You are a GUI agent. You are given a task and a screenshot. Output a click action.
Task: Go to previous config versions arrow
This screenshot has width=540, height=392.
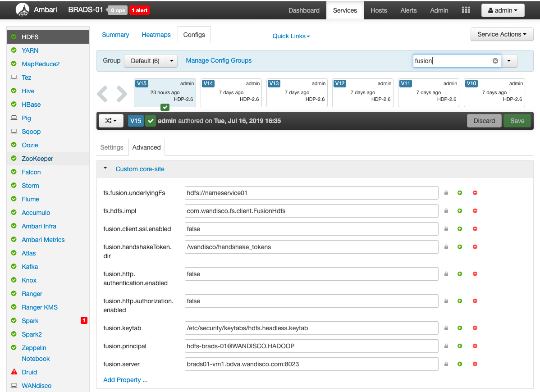point(102,94)
